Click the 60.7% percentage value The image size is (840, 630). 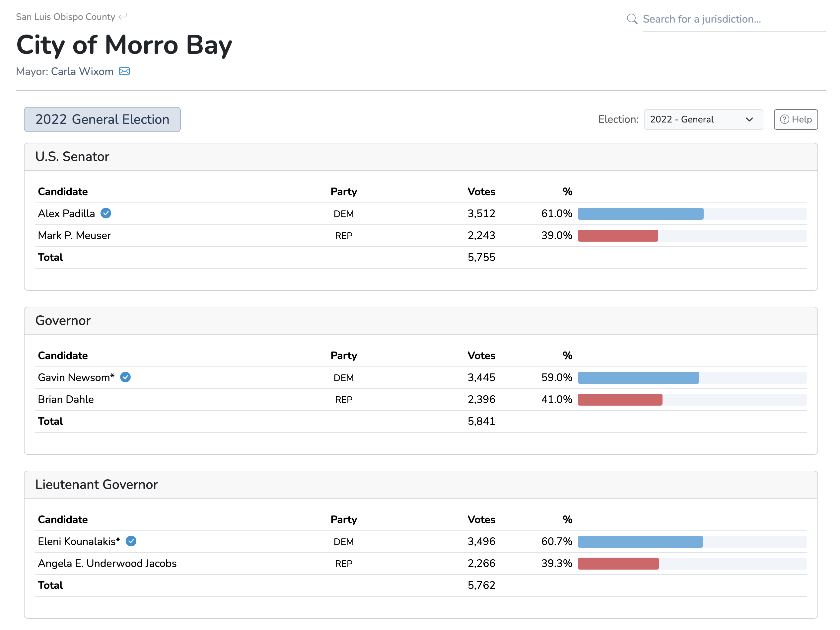click(x=557, y=541)
